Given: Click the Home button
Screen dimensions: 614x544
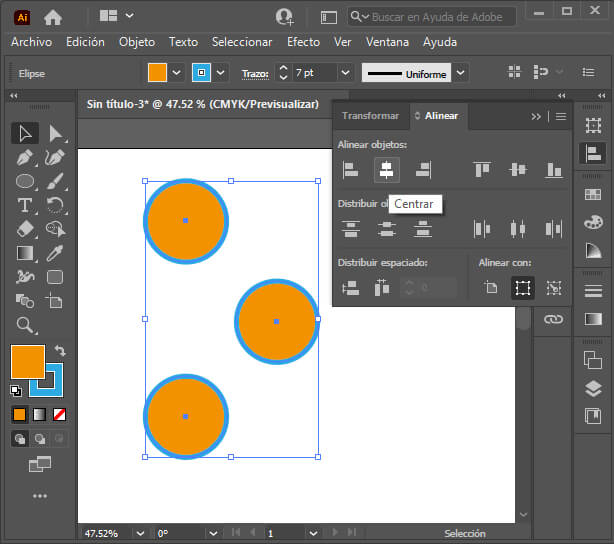Looking at the screenshot, I should tap(53, 16).
